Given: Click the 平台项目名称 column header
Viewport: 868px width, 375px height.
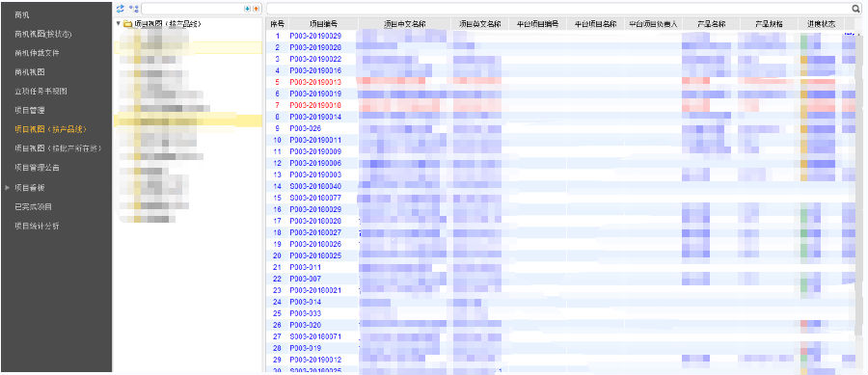Looking at the screenshot, I should click(595, 24).
